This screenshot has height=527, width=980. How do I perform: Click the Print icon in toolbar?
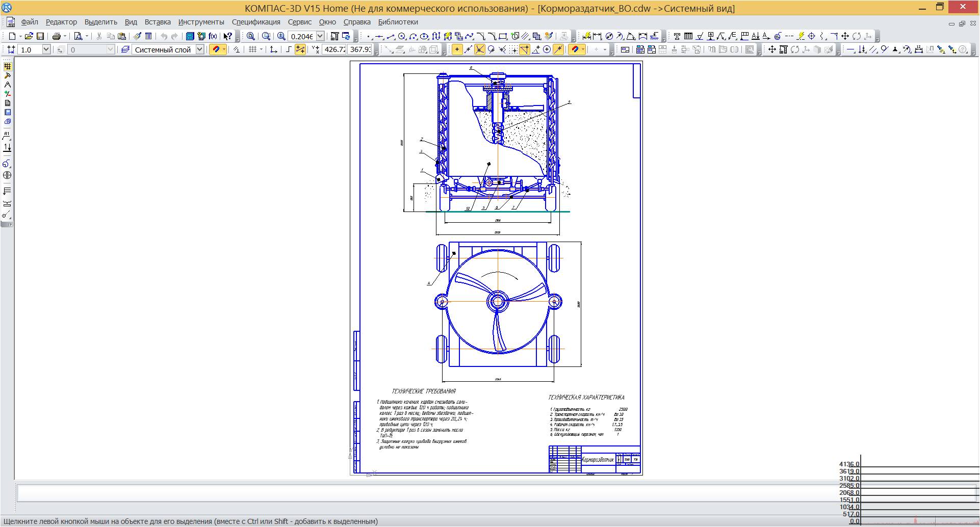(x=57, y=36)
